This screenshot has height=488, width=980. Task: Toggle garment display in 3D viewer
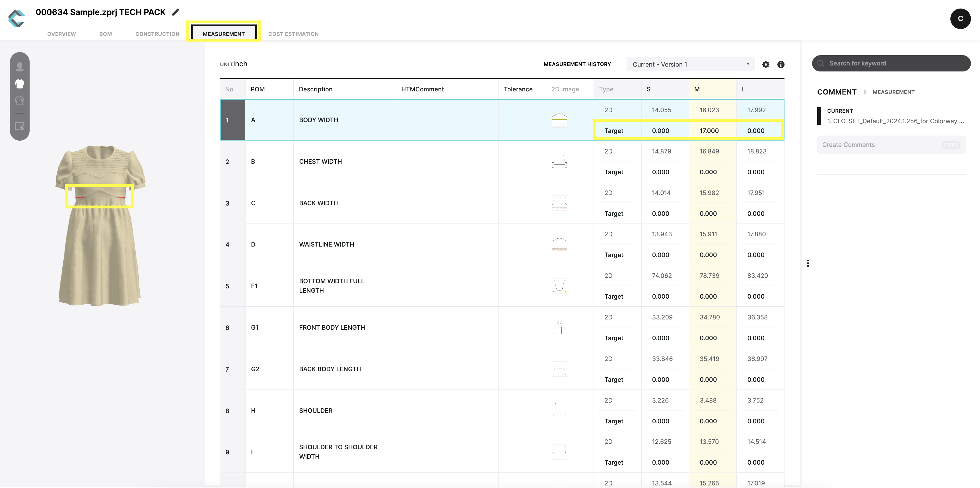20,84
